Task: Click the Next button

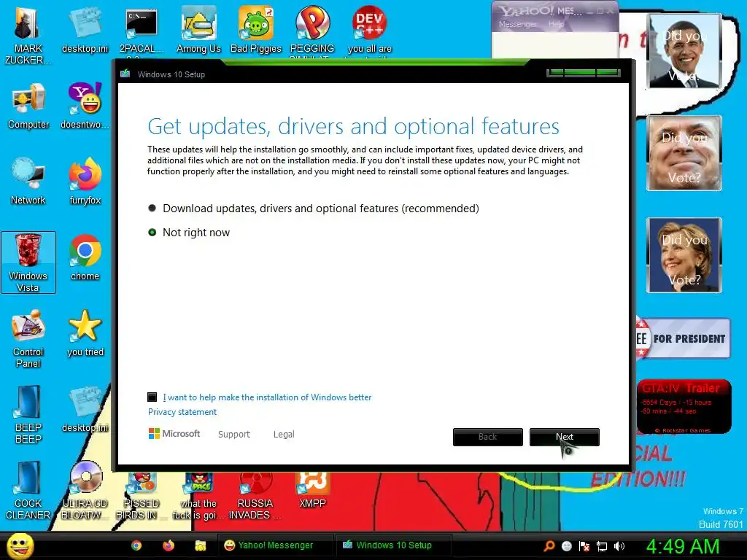Action: [565, 437]
